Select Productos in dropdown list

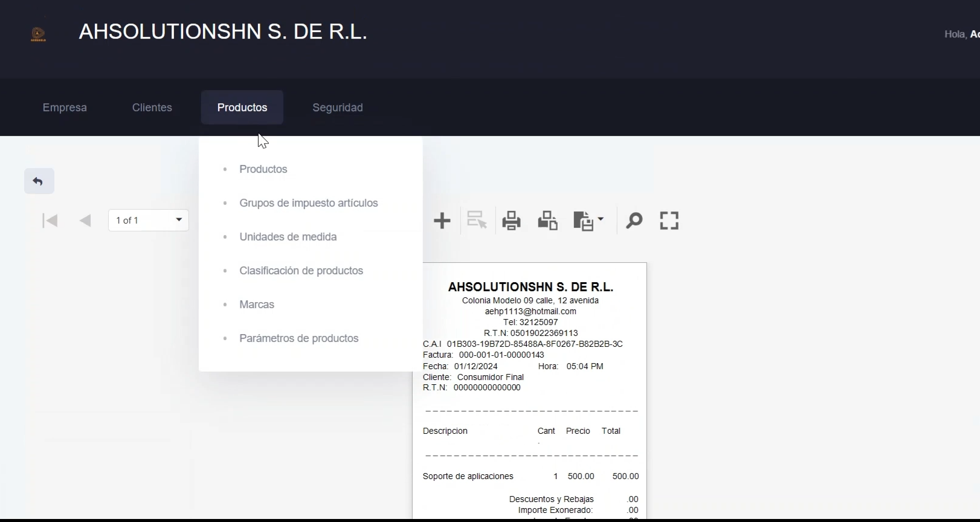263,169
